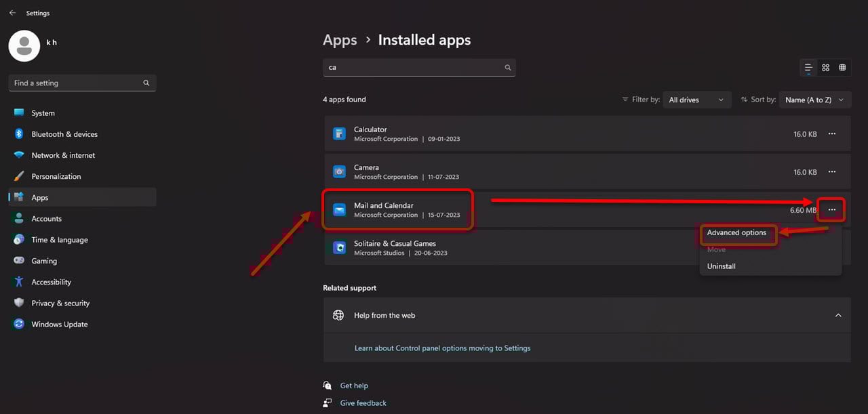Click the user profile avatar

(24, 46)
